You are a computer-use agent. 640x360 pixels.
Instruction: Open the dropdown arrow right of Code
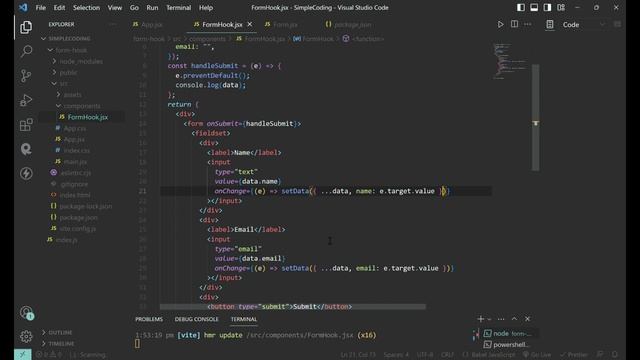coord(602,24)
